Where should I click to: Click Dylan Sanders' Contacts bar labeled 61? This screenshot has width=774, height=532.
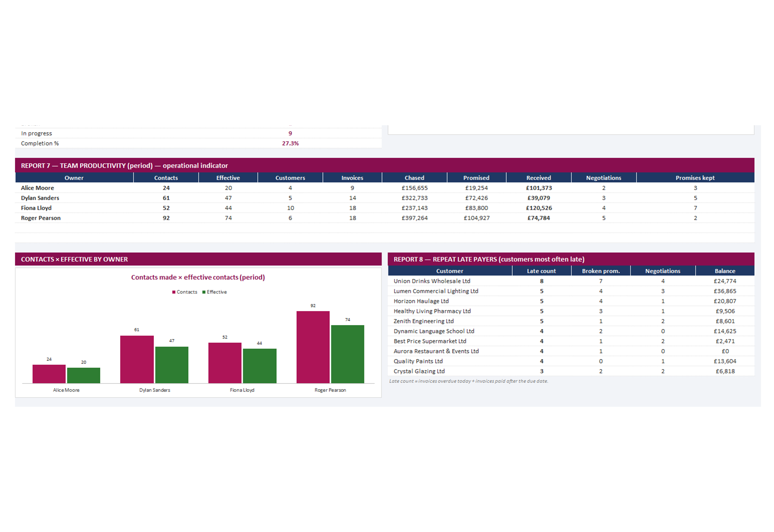coord(137,359)
